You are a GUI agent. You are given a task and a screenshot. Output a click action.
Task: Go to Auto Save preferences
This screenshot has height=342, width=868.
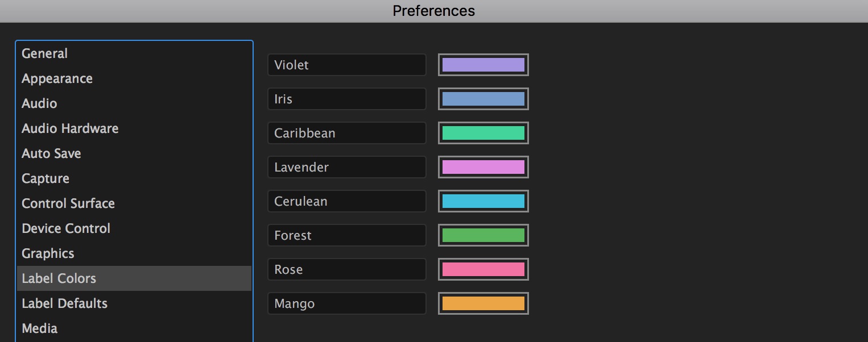[x=134, y=153]
